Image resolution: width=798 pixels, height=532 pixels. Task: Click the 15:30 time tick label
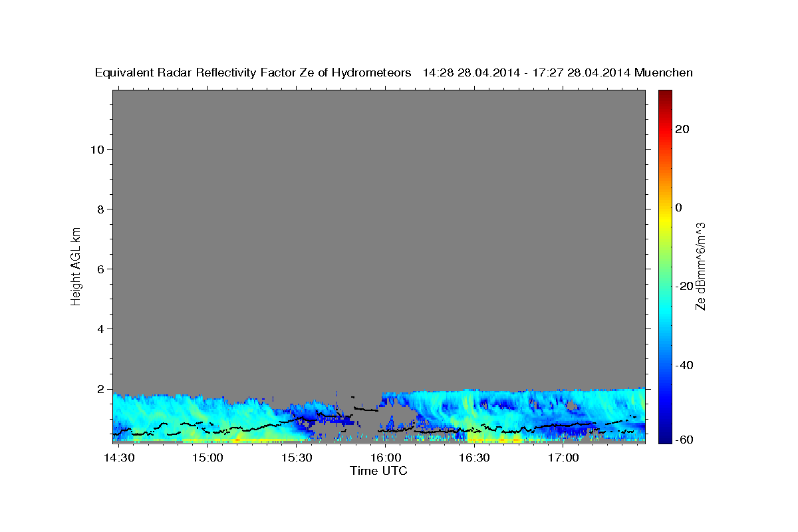[297, 458]
